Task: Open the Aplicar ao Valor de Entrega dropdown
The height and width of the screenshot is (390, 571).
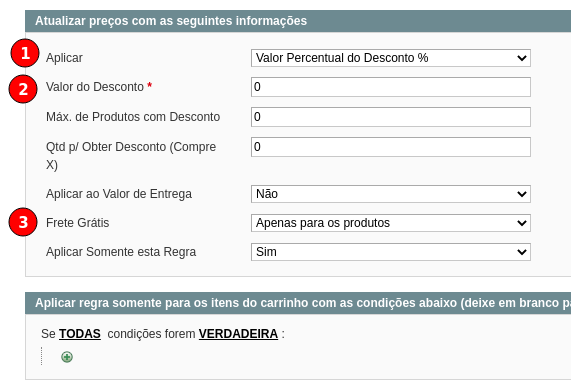Action: click(390, 194)
